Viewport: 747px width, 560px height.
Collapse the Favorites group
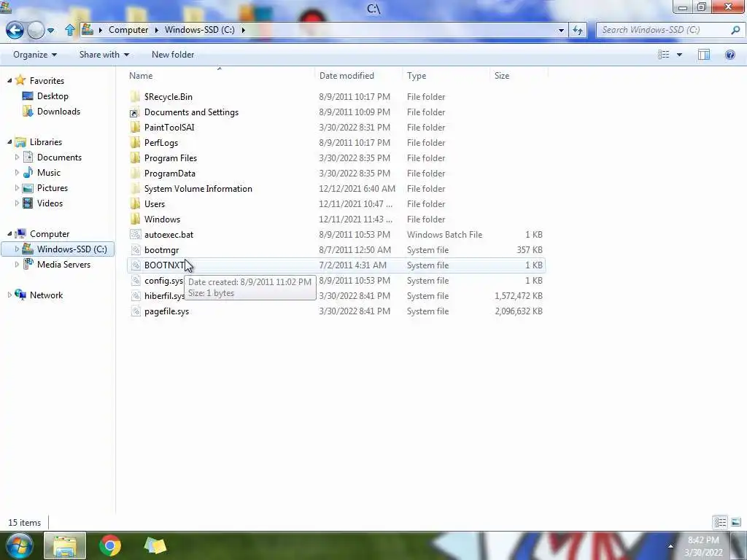pyautogui.click(x=9, y=81)
